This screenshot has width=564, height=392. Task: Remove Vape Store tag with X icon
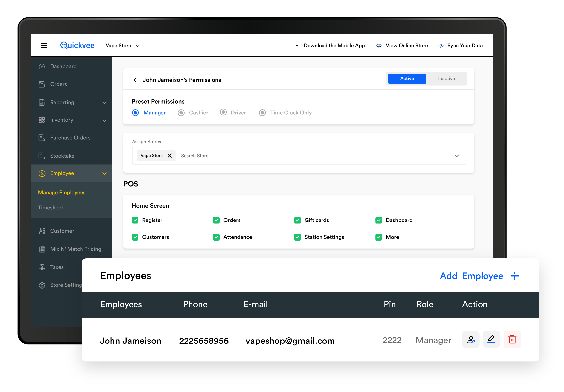click(x=170, y=156)
